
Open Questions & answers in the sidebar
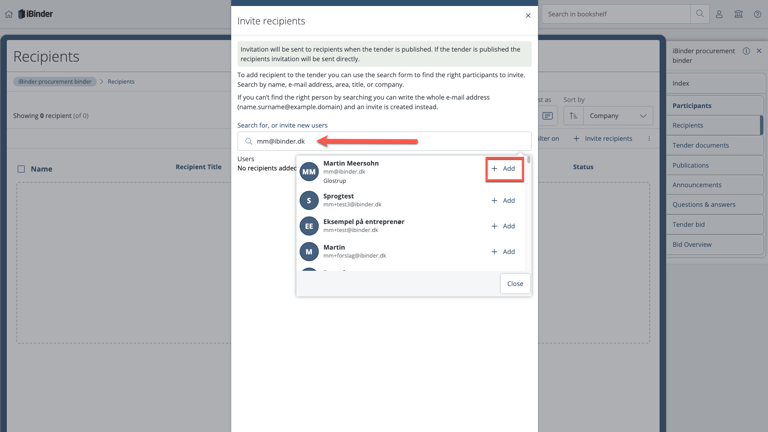click(715, 205)
